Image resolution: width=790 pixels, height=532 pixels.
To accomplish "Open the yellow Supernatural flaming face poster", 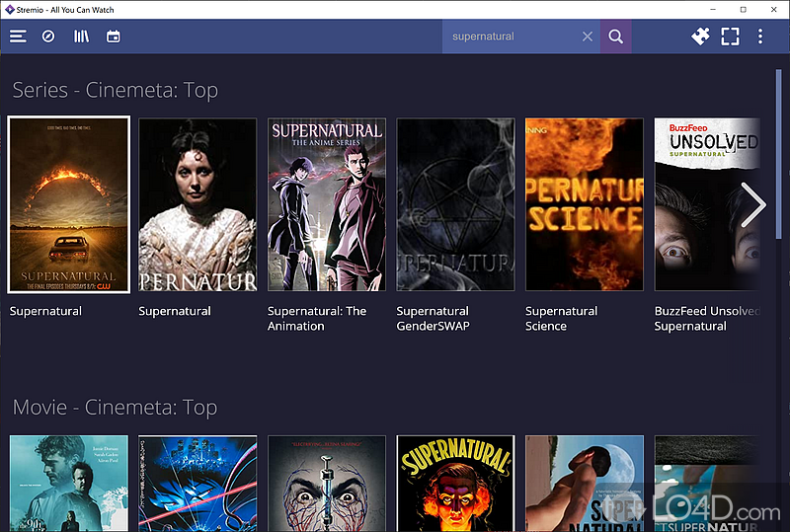I will tap(455, 483).
